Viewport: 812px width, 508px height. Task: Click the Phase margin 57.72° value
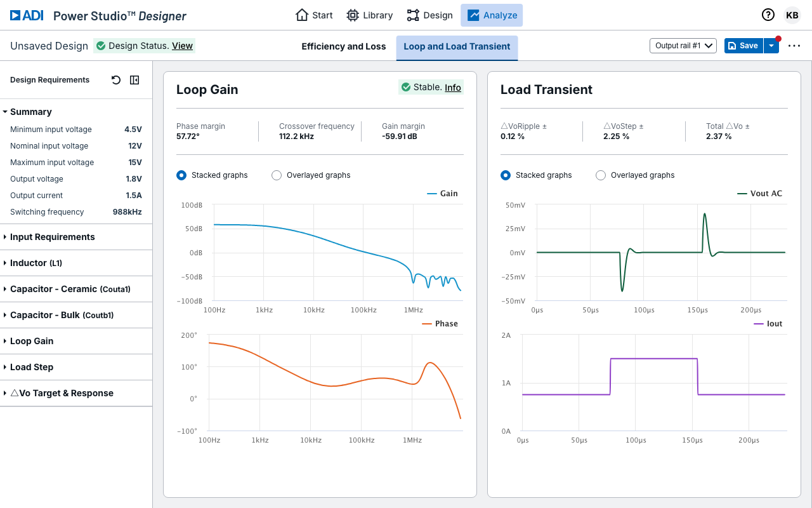point(188,137)
